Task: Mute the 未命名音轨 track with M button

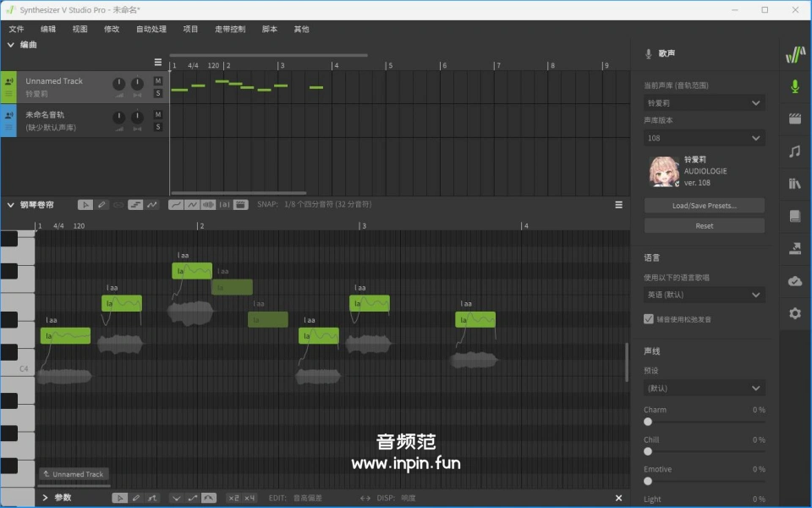Action: (158, 114)
